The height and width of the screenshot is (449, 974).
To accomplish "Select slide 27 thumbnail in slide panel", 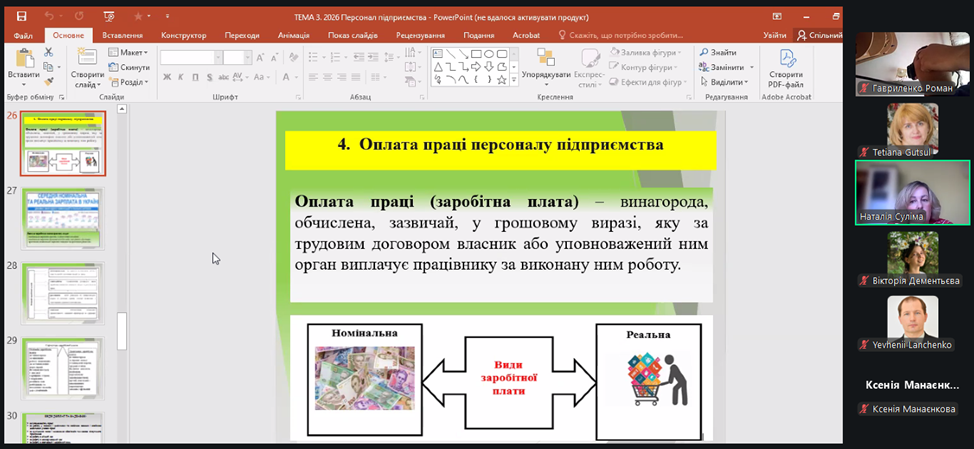I will (63, 218).
